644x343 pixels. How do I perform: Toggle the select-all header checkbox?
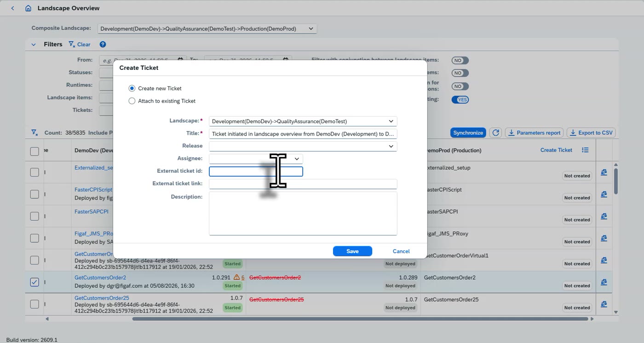[34, 151]
